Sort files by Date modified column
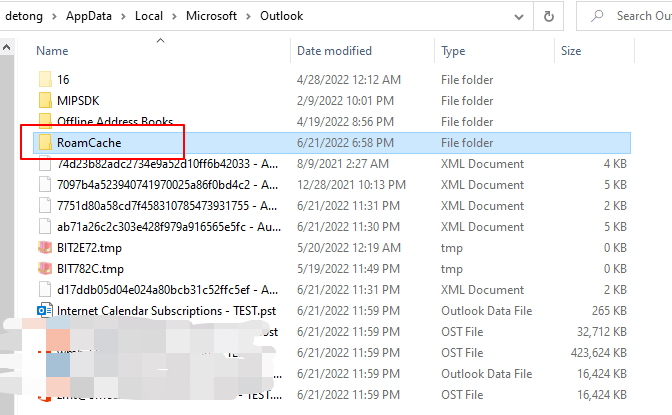Viewport: 672px width, 415px height. (336, 50)
